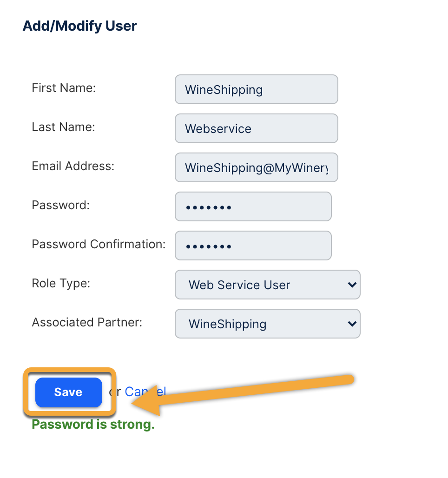Open the Associated Partner dropdown showing WineShipping
This screenshot has width=448, height=478.
[x=268, y=324]
